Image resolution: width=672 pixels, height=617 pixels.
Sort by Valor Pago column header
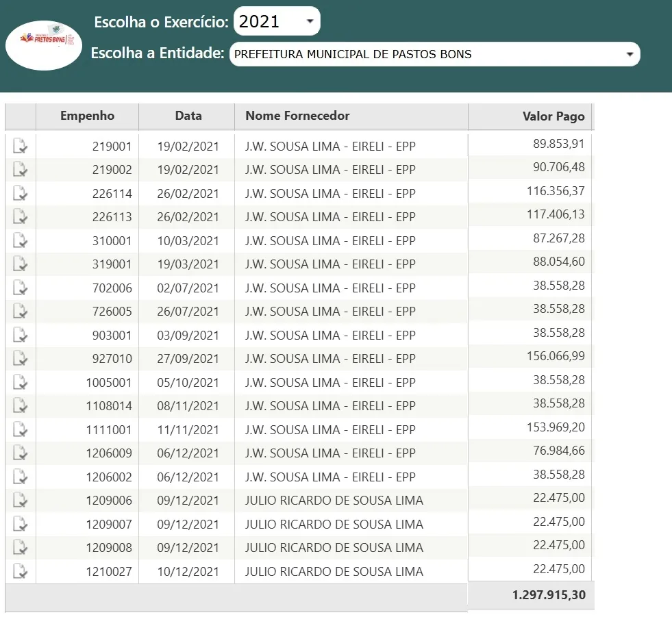tap(553, 116)
